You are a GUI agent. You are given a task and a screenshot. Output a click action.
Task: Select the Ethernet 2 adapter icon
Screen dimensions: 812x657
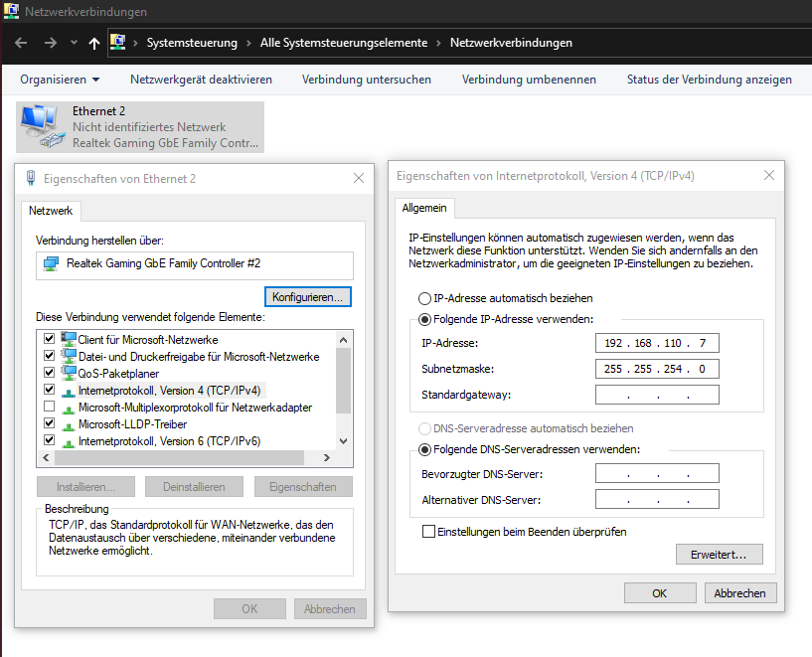coord(43,126)
